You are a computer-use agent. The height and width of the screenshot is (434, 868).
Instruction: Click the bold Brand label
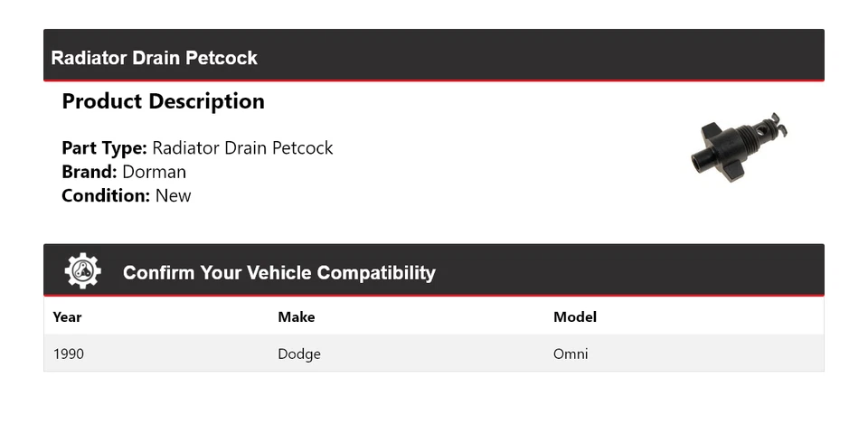click(90, 172)
